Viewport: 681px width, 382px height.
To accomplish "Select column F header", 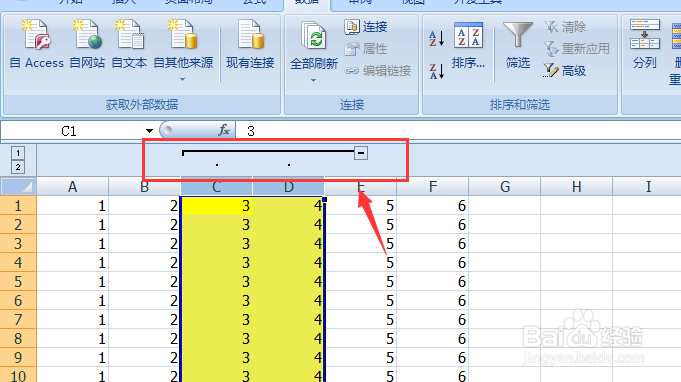I will [433, 187].
